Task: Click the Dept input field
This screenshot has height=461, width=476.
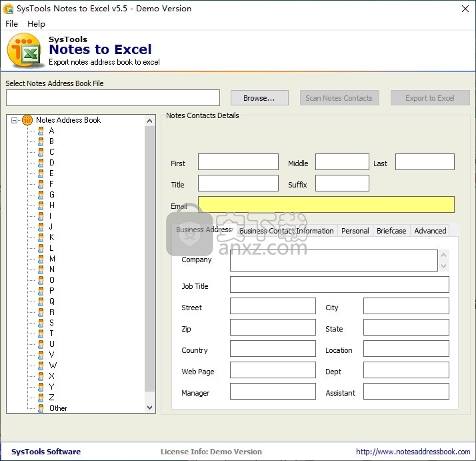Action: [406, 370]
